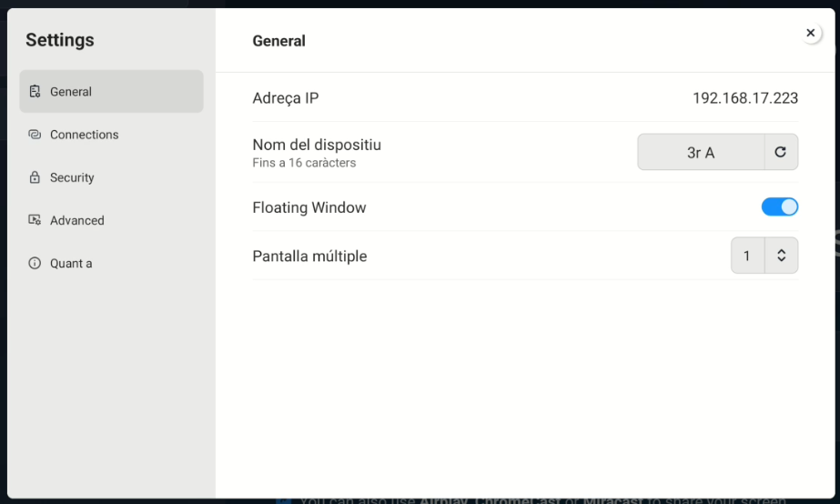The height and width of the screenshot is (504, 840).
Task: Show the Quant a page
Action: (71, 263)
